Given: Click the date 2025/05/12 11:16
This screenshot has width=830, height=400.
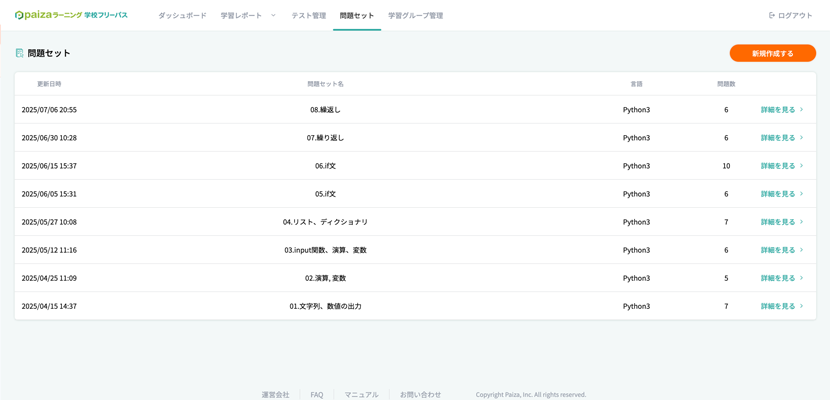Looking at the screenshot, I should pyautogui.click(x=49, y=250).
